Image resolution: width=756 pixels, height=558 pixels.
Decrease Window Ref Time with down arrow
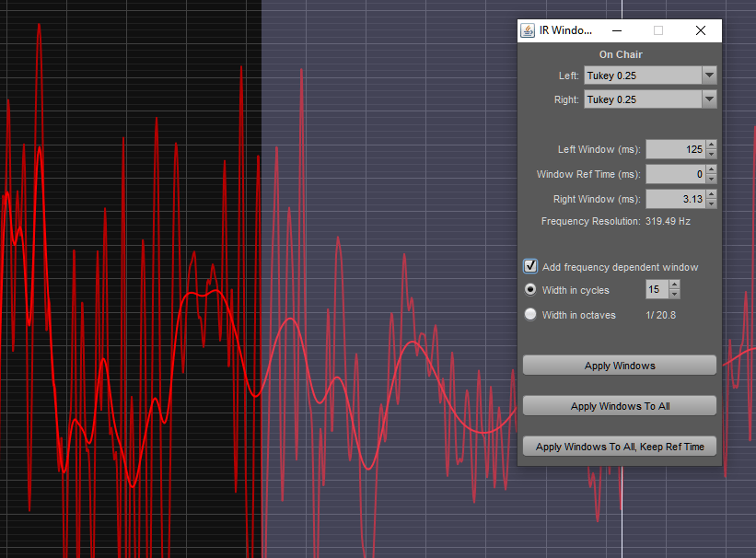[711, 179]
